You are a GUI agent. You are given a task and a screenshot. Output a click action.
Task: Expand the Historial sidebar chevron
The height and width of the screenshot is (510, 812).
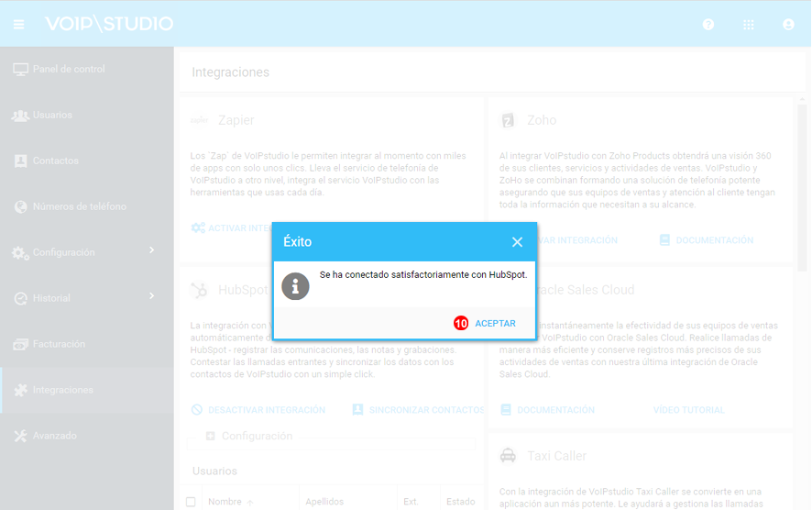coord(152,296)
